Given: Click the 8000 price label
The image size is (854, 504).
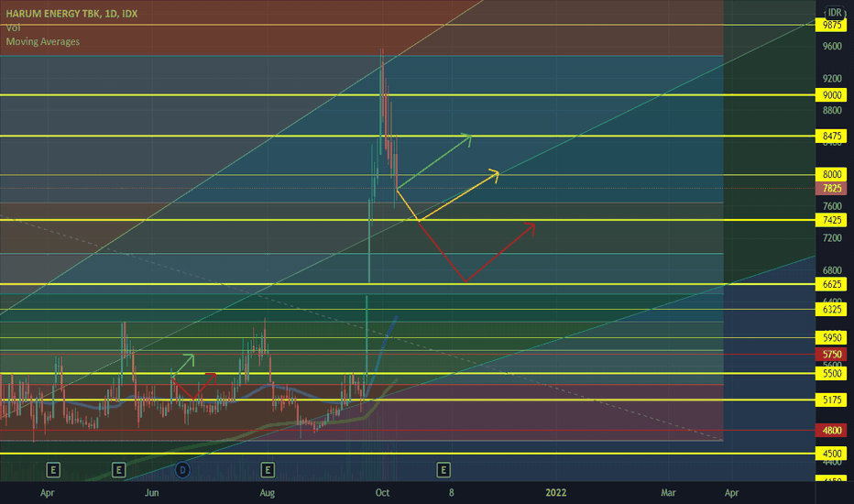Looking at the screenshot, I should pyautogui.click(x=831, y=174).
